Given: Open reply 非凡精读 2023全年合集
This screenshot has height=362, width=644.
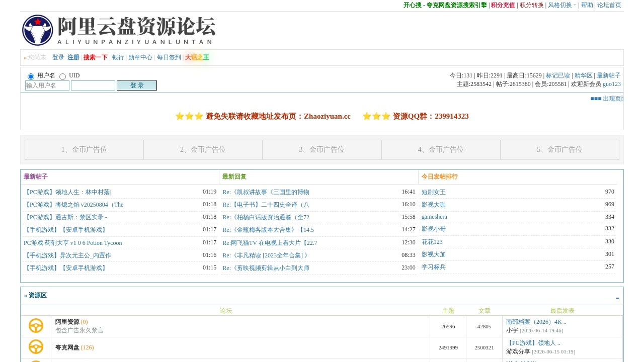Looking at the screenshot, I should tap(265, 255).
